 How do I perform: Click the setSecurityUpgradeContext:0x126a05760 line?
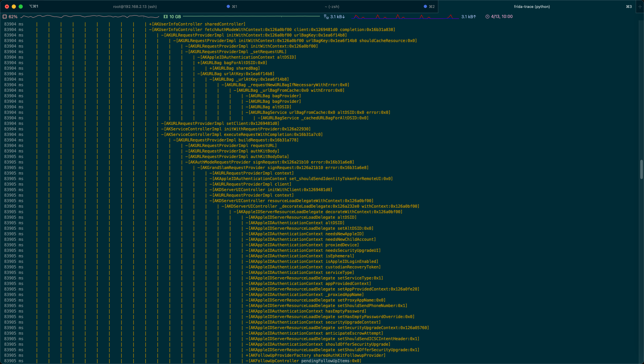pyautogui.click(x=337, y=328)
